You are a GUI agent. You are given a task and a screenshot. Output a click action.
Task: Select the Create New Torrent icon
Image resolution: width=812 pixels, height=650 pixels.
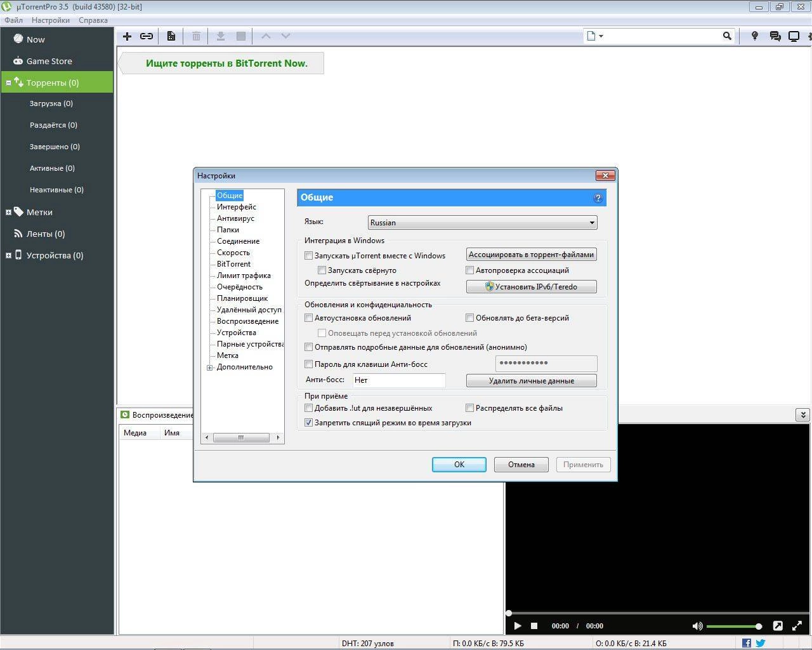point(171,36)
